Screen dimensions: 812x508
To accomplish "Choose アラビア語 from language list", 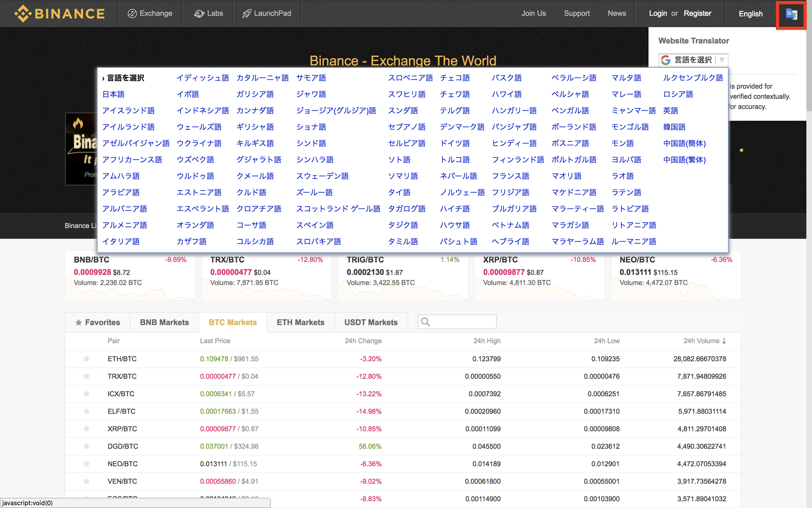I will click(x=121, y=192).
